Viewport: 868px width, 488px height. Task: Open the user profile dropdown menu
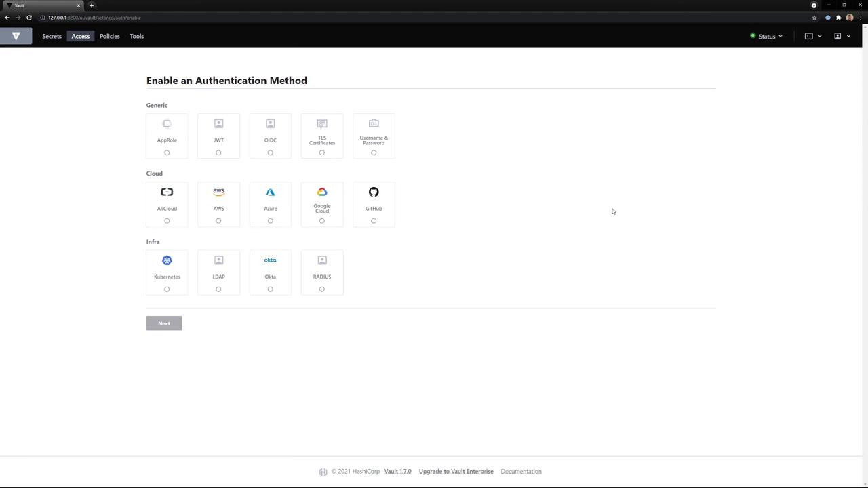click(x=842, y=36)
